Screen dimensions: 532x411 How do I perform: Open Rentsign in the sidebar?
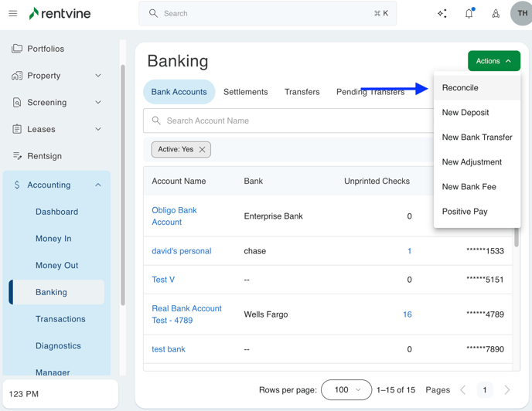click(44, 156)
